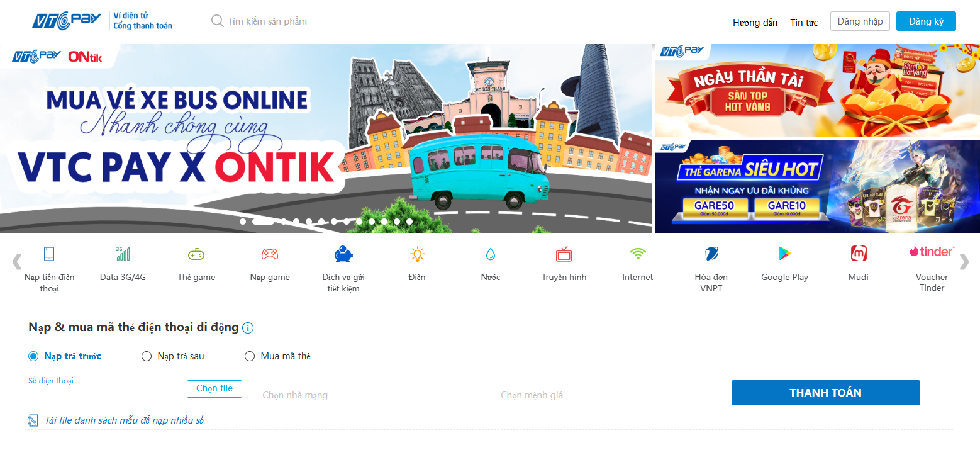Viewport: 980px width, 450px height.
Task: Open Nạp game gamepad icon
Action: [270, 254]
